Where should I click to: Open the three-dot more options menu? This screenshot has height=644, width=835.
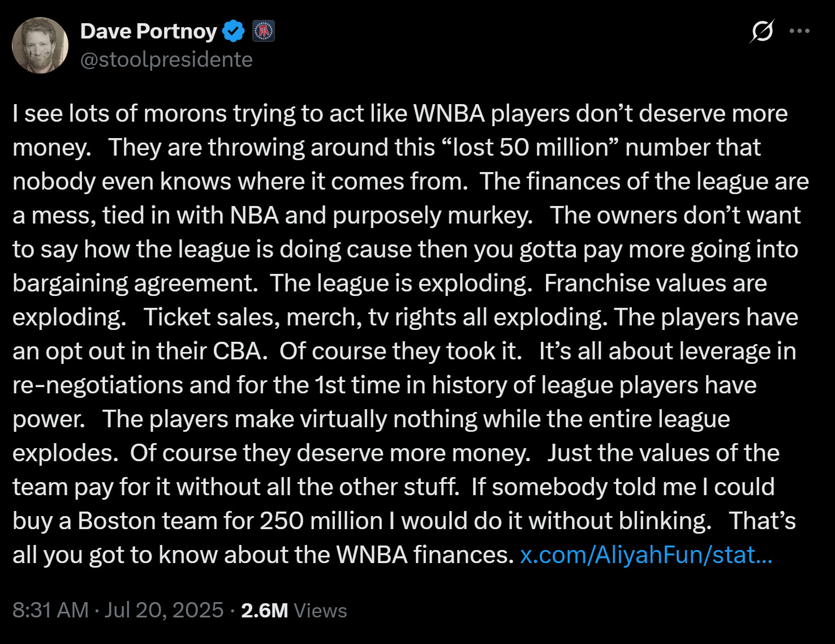pos(799,31)
